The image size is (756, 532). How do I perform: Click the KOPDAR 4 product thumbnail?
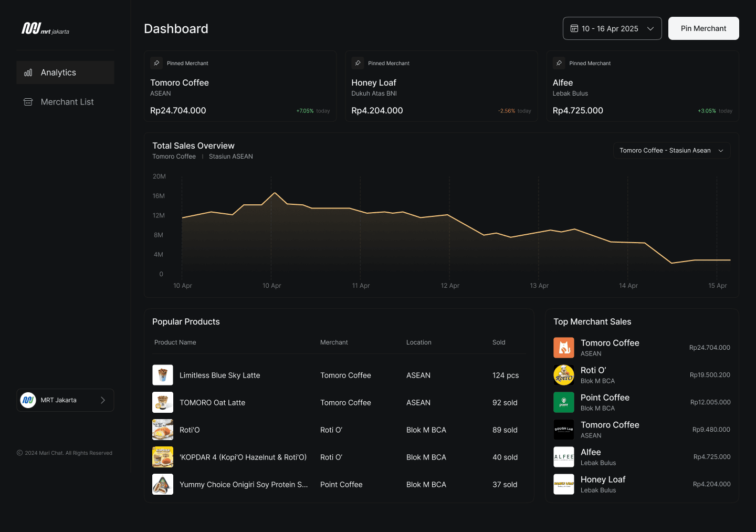click(163, 457)
